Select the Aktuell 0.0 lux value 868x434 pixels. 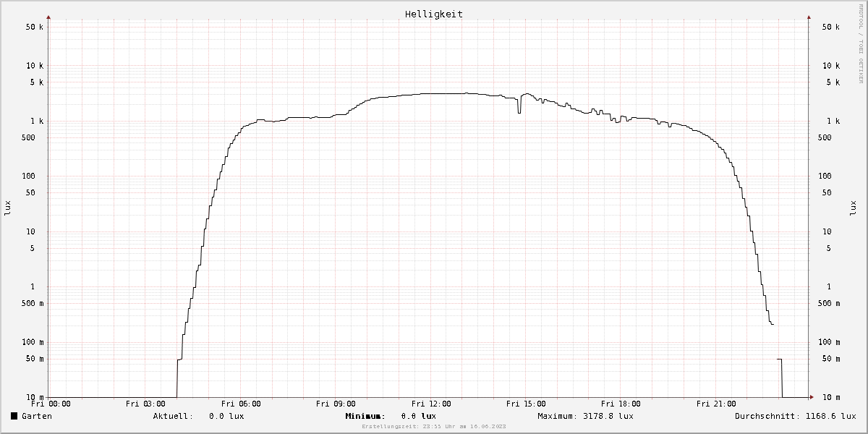226,416
